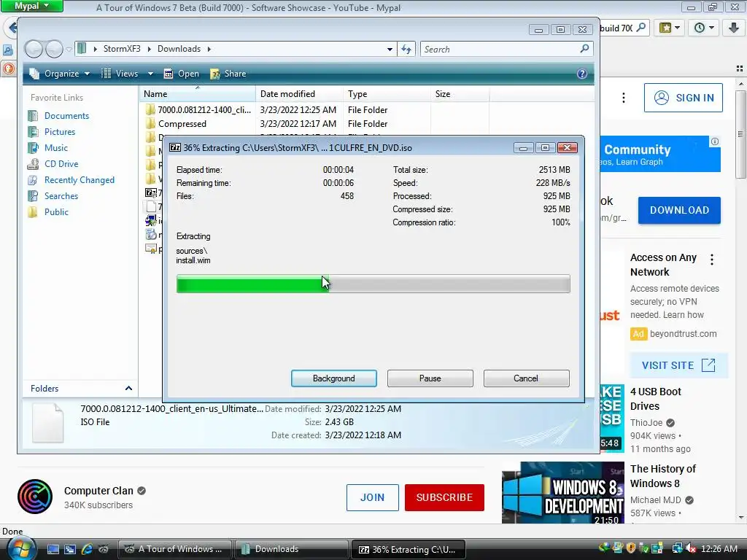The height and width of the screenshot is (560, 747).
Task: Click the green extraction progress bar
Action: coord(373,284)
